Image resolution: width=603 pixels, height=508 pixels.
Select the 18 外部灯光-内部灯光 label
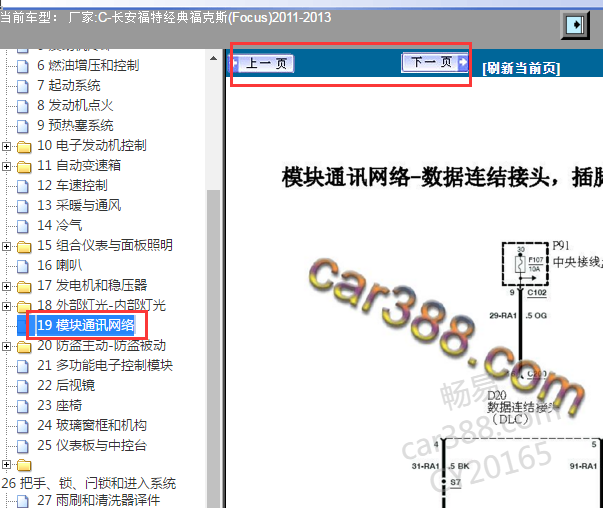pos(101,305)
